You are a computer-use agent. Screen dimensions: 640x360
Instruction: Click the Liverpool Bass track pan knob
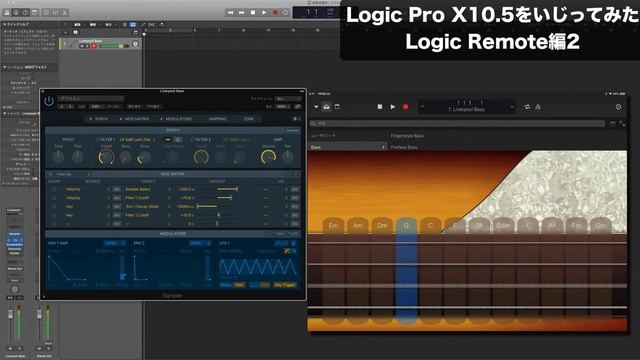pyautogui.click(x=136, y=44)
